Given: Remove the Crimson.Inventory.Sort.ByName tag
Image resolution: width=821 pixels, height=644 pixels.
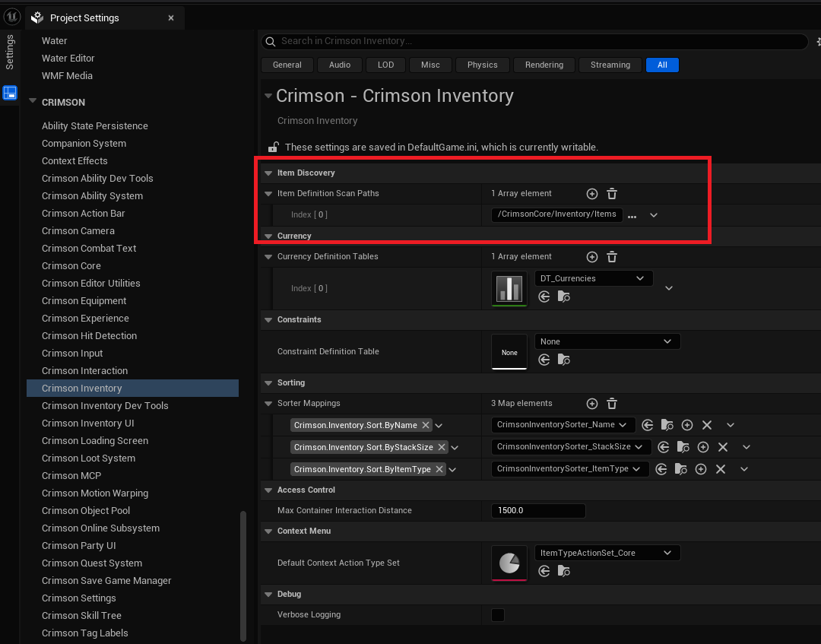Looking at the screenshot, I should click(x=426, y=425).
